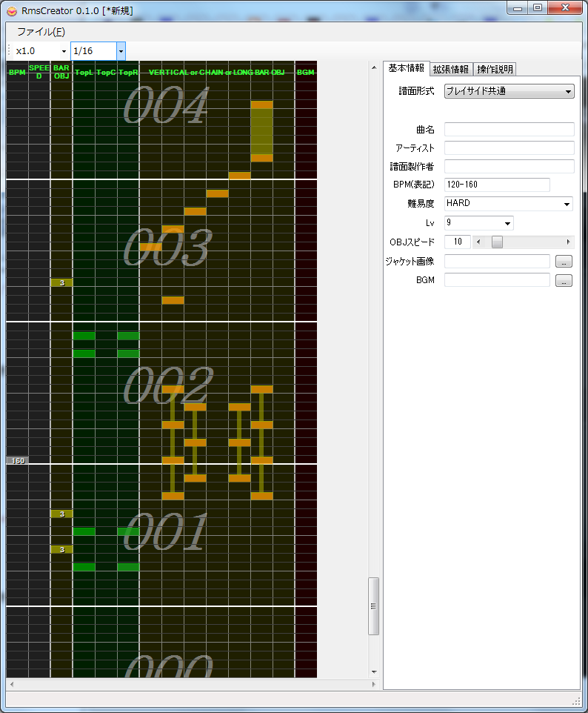Select the long yellow bar note in measure 004

point(261,131)
